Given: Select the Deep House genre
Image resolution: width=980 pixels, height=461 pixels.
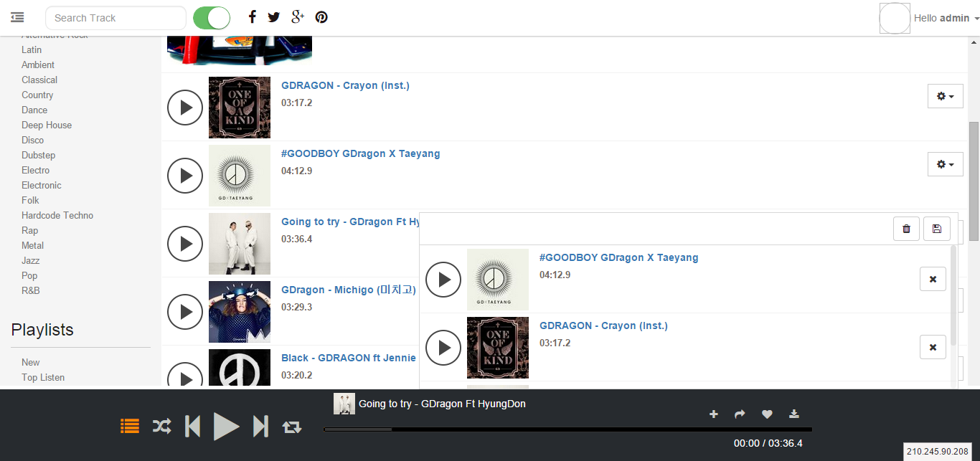Looking at the screenshot, I should tap(47, 125).
